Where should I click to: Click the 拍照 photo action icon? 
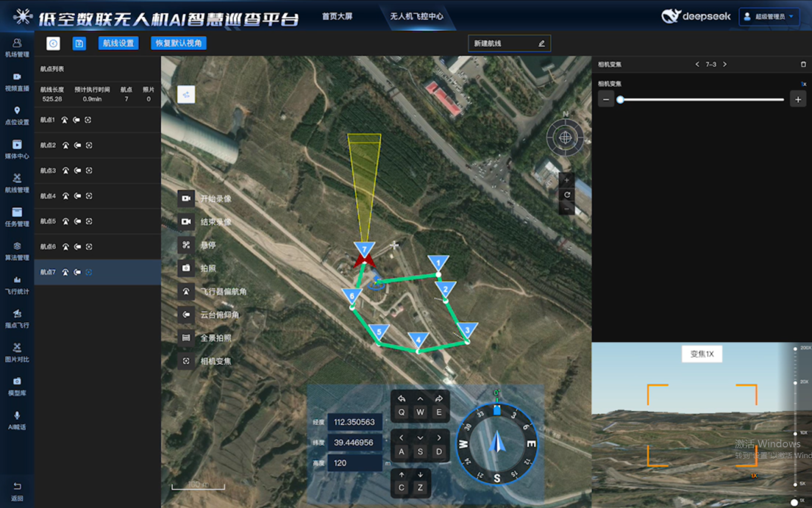pos(186,268)
